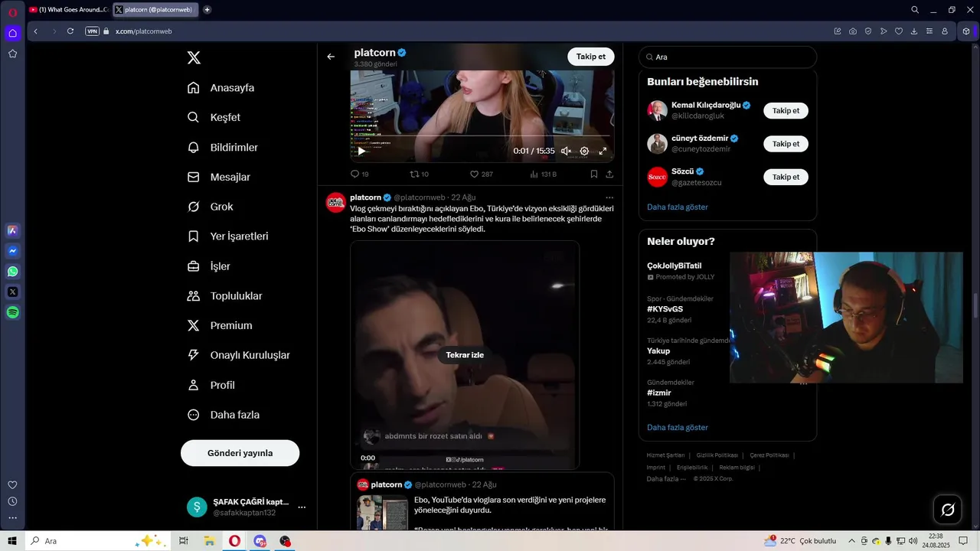The image size is (980, 551).
Task: Seek on the top video's progress bar
Action: click(x=482, y=136)
